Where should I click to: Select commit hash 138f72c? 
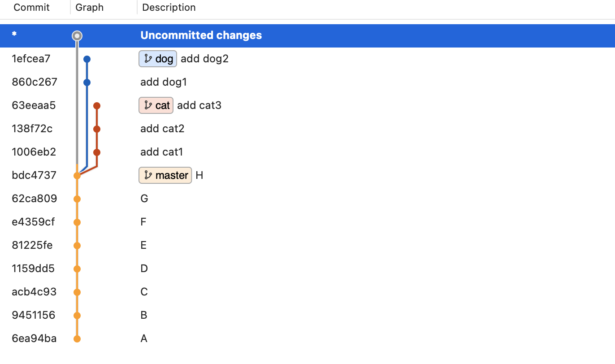click(32, 129)
